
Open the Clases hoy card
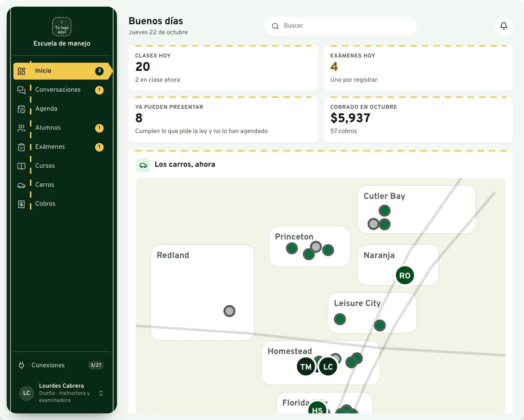point(223,68)
